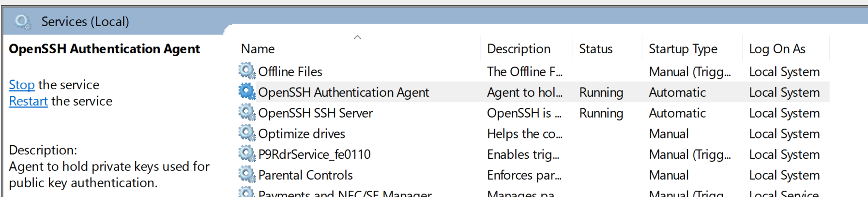Click the OpenSSH SSH Server gear icon
The height and width of the screenshot is (197, 868).
pyautogui.click(x=247, y=113)
